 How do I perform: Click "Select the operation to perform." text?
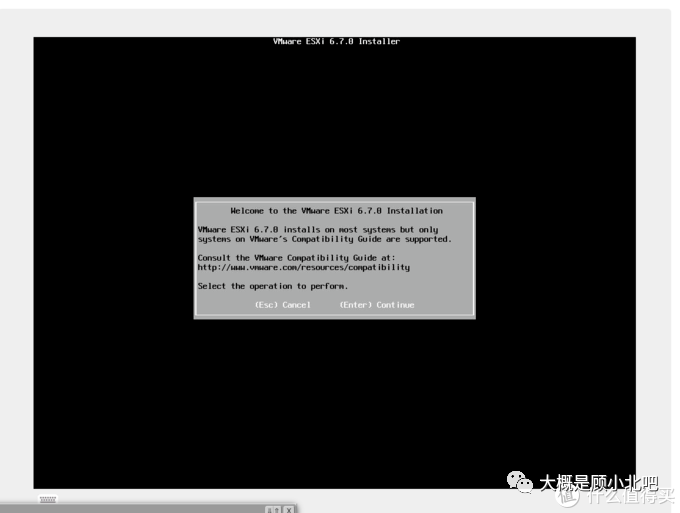273,286
